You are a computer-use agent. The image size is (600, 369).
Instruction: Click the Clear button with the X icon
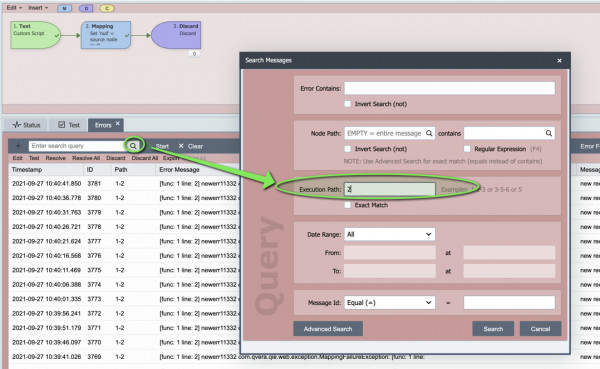tap(191, 146)
